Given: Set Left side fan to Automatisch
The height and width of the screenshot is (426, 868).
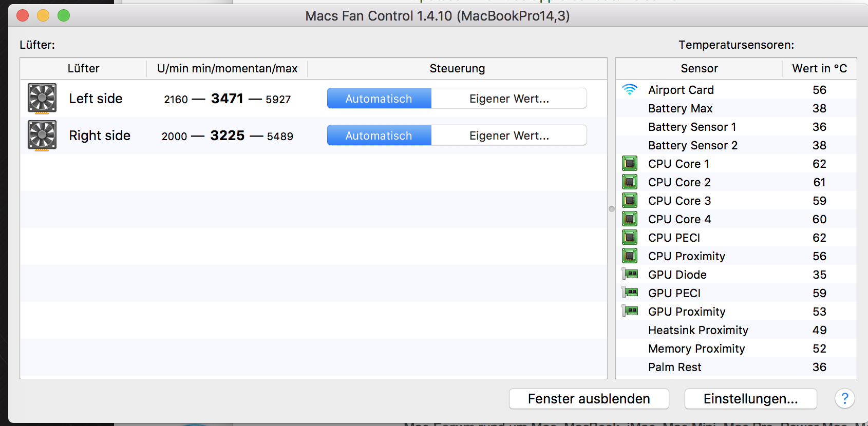Looking at the screenshot, I should pos(379,99).
